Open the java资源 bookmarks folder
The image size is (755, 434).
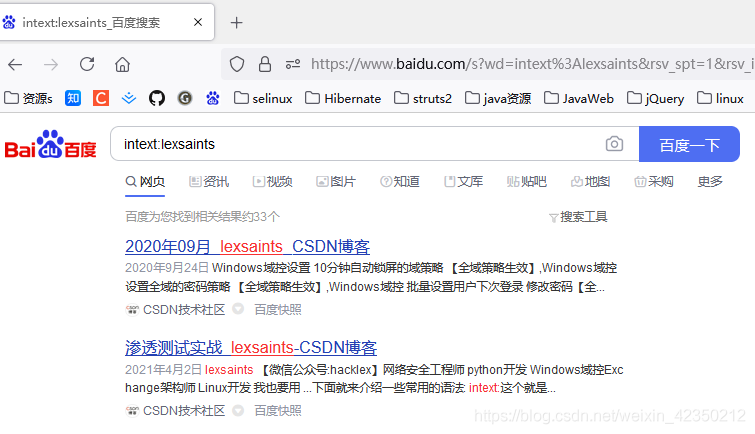(x=498, y=98)
